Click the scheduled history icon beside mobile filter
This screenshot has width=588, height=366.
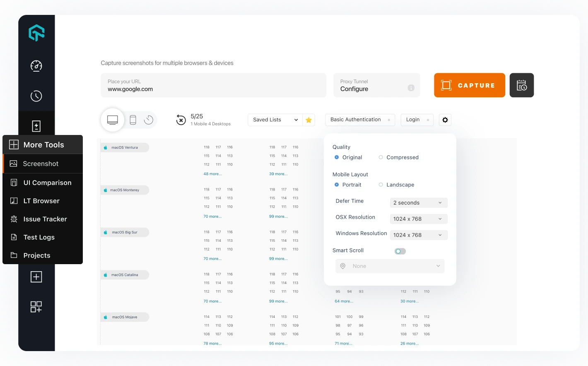tap(148, 120)
